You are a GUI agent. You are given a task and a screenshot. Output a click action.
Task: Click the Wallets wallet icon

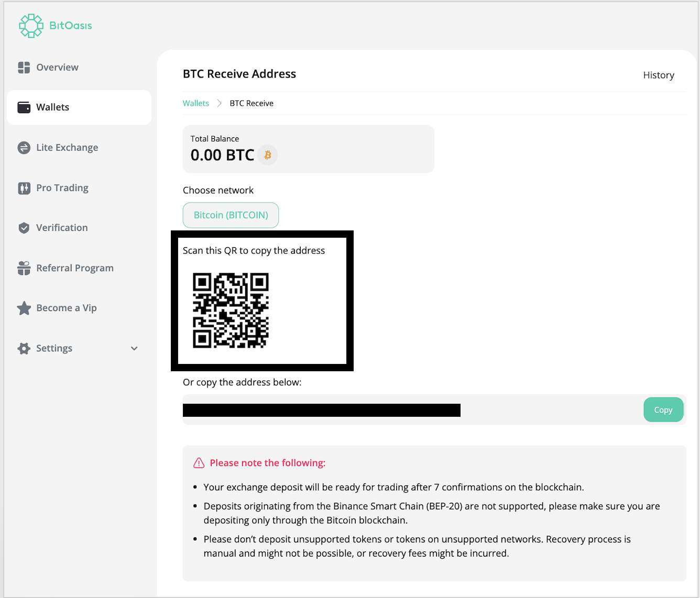coord(24,107)
